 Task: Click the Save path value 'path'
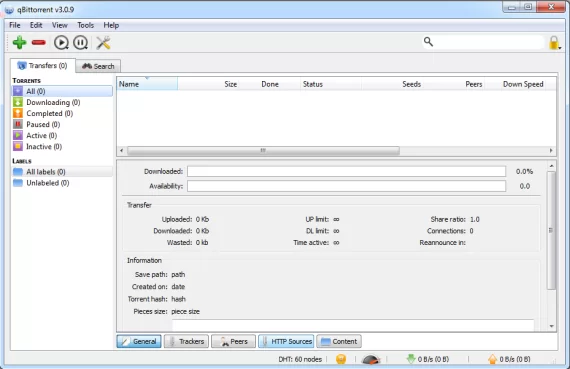coord(178,274)
